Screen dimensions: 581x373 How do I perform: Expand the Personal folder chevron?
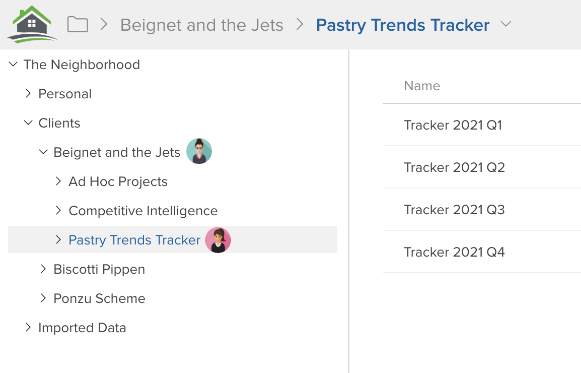[x=28, y=94]
